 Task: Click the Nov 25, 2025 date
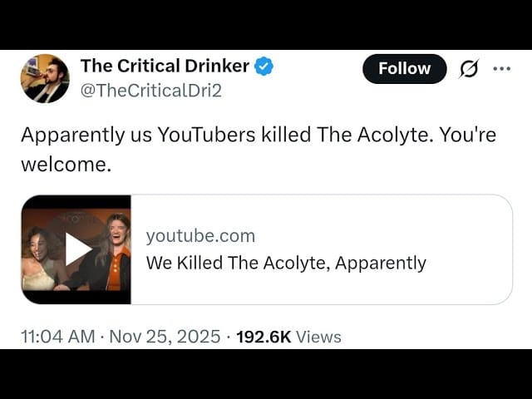[x=164, y=337]
